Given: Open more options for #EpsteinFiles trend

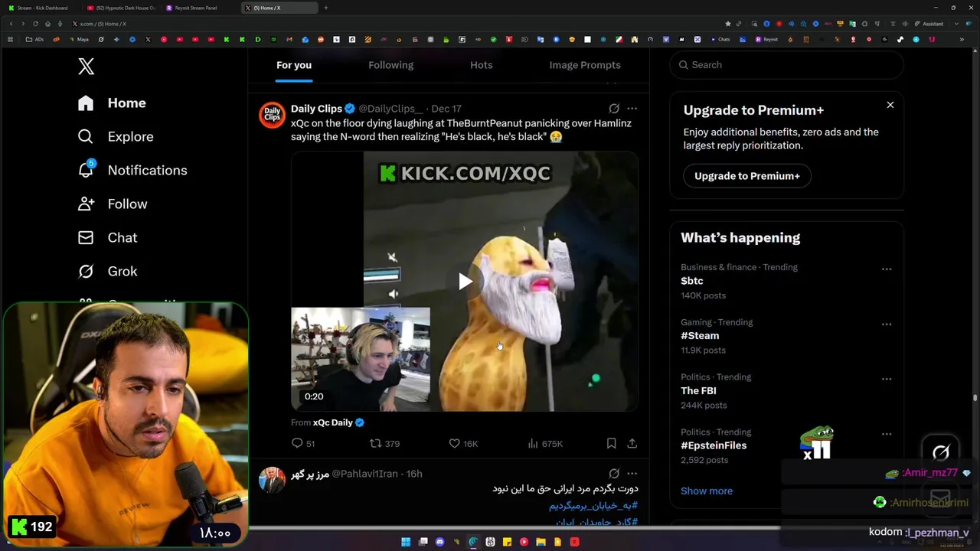Looking at the screenshot, I should [x=886, y=434].
